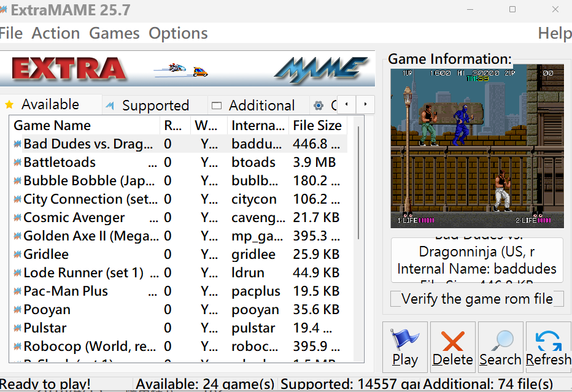572x392 pixels.
Task: Switch to the Available tab
Action: click(50, 105)
